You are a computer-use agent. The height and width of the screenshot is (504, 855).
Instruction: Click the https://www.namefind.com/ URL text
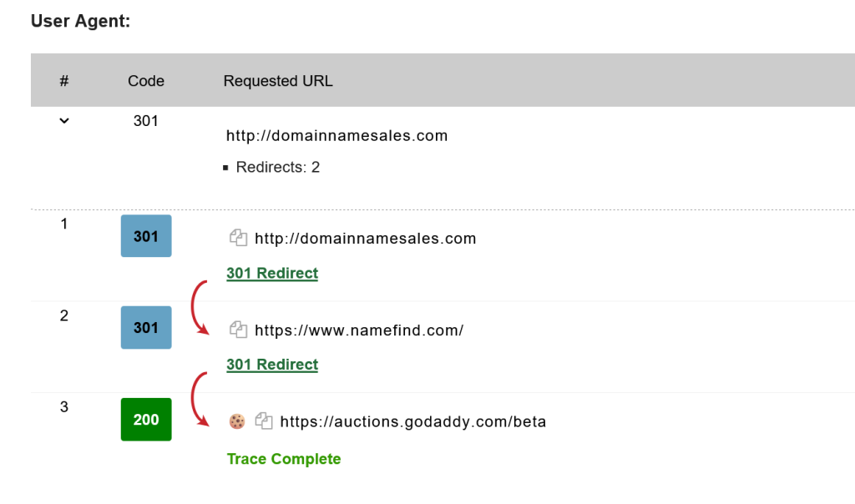[x=359, y=330]
